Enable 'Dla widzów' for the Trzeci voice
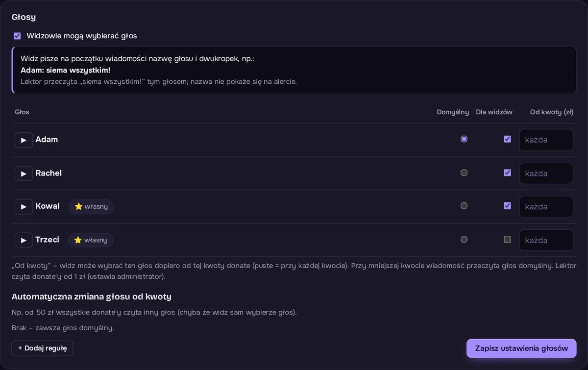588x370 pixels. pyautogui.click(x=508, y=240)
